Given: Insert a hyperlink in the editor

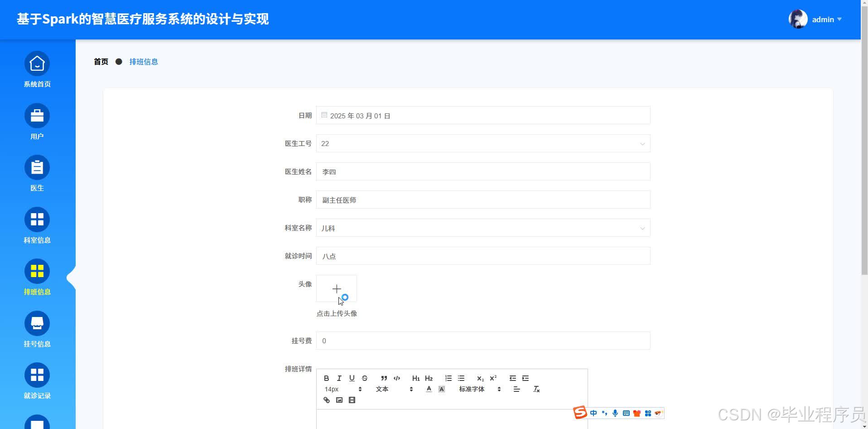Looking at the screenshot, I should coord(326,400).
